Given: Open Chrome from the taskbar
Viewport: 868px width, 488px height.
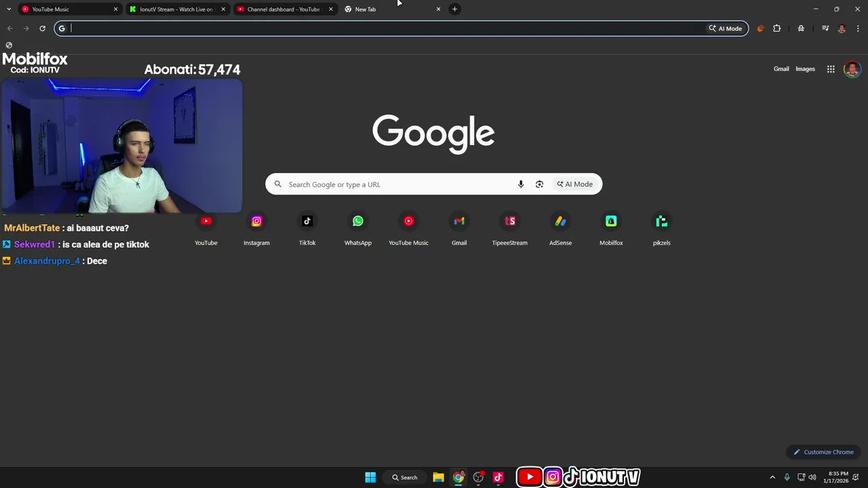Looking at the screenshot, I should coord(458,477).
